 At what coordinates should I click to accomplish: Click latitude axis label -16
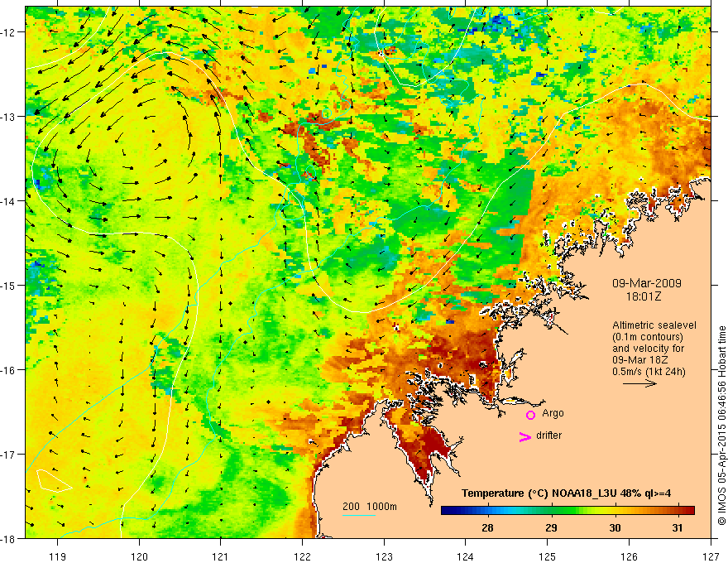coord(9,370)
